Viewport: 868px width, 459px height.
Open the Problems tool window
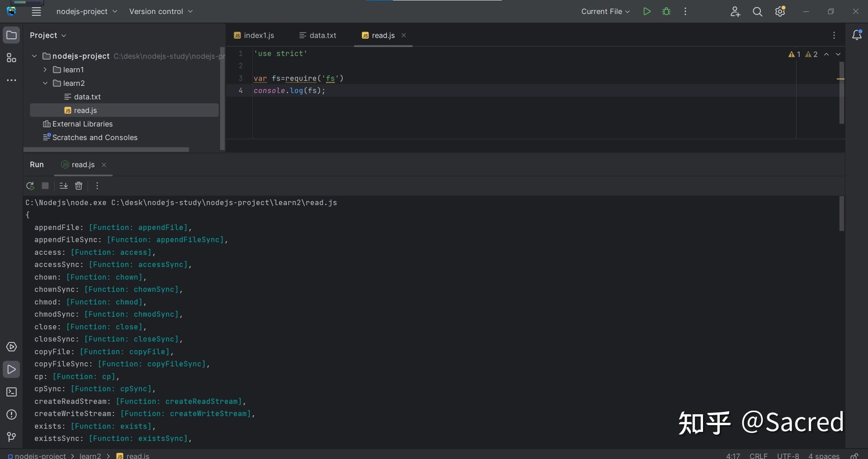point(12,415)
